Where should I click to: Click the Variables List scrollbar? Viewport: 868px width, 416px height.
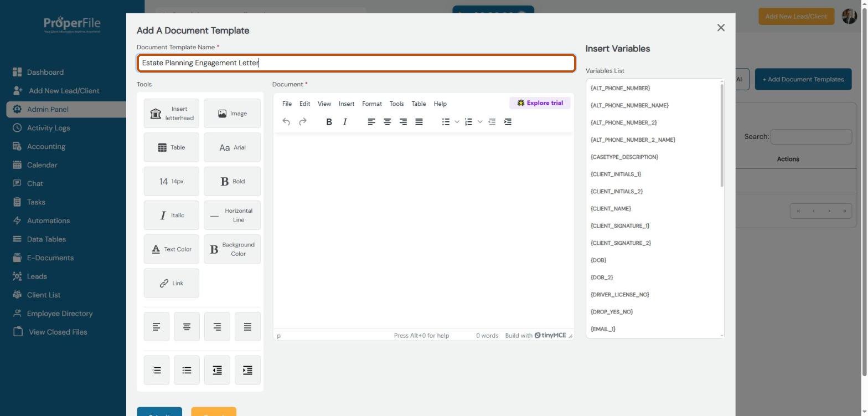click(x=722, y=135)
